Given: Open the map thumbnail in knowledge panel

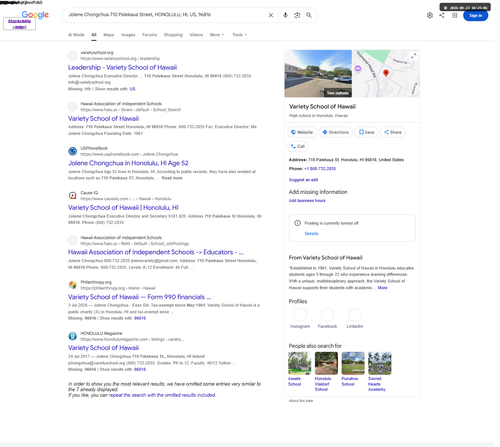Looking at the screenshot, I should coord(386,74).
